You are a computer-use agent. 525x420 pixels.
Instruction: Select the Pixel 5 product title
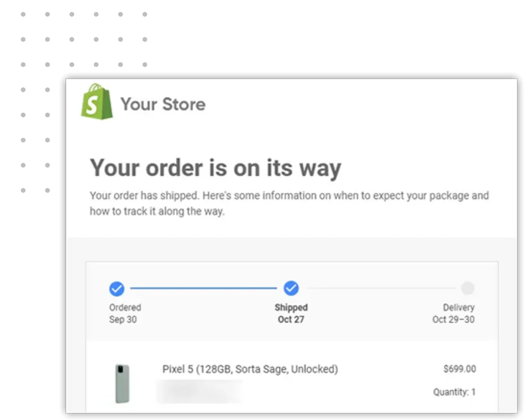(x=250, y=369)
